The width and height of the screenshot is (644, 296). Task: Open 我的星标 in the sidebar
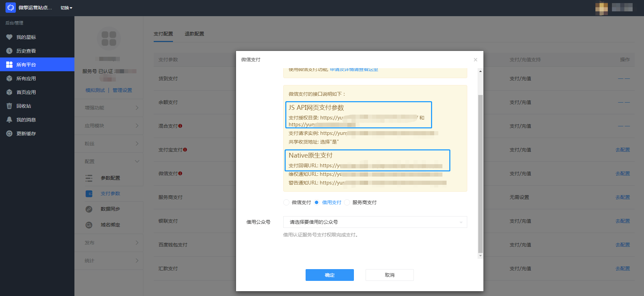(26, 37)
